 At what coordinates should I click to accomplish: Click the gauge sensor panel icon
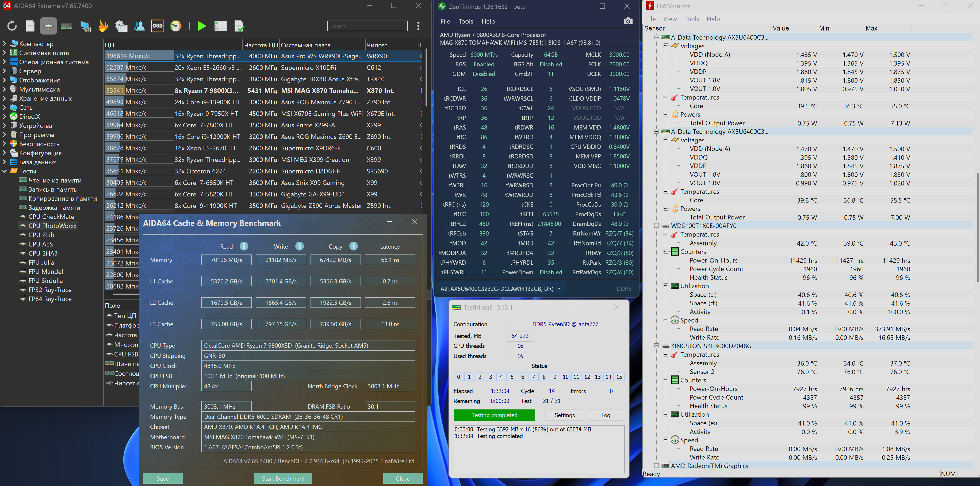pyautogui.click(x=176, y=26)
